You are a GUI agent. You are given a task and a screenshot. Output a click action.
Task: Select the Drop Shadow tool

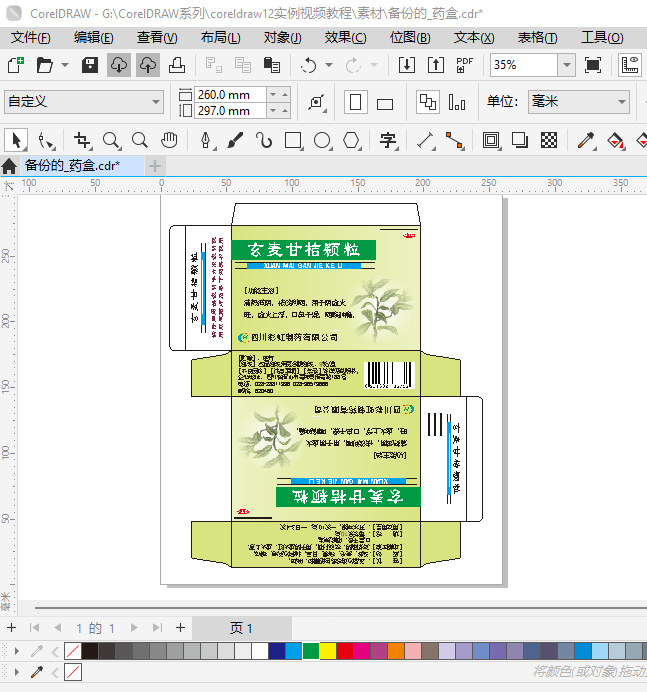tap(520, 141)
